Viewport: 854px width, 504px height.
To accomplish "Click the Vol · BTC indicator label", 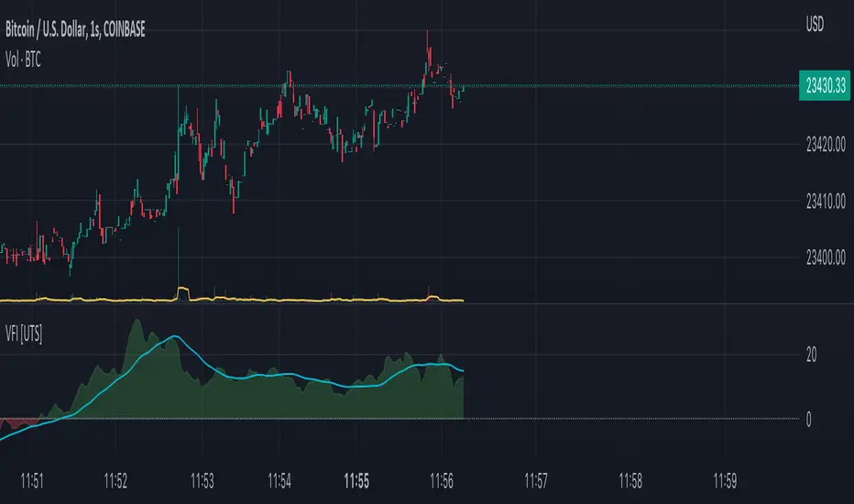I will (x=23, y=60).
